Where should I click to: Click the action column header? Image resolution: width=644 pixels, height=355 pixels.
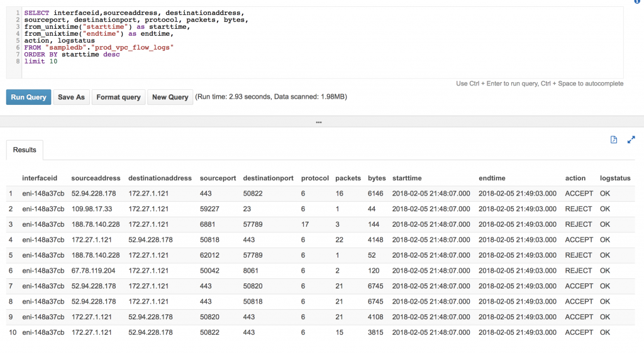575,178
